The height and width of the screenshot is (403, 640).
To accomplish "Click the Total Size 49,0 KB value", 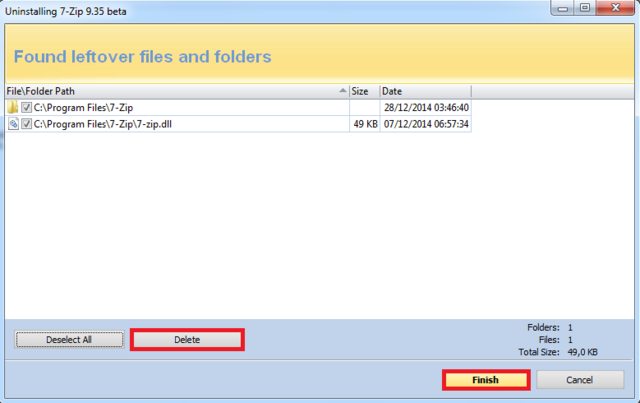I will [x=582, y=352].
